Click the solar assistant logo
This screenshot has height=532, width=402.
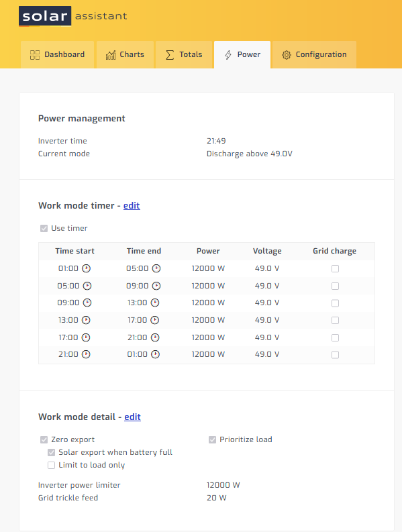click(x=73, y=16)
